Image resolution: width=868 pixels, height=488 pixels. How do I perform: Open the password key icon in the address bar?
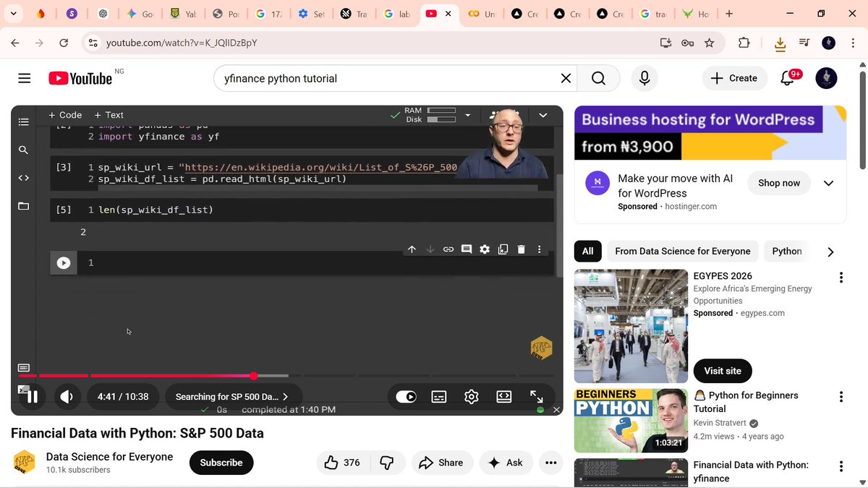pyautogui.click(x=687, y=43)
